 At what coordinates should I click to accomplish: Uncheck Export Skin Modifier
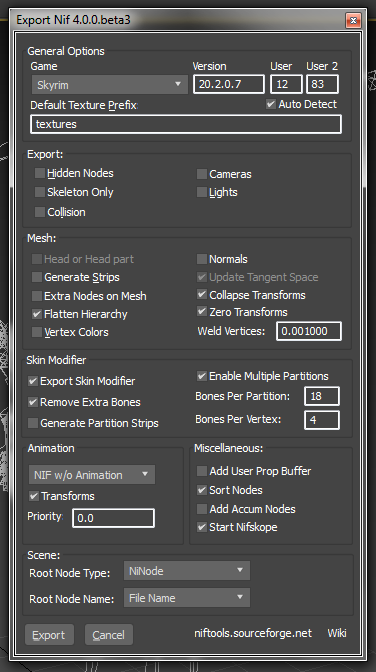click(x=33, y=381)
